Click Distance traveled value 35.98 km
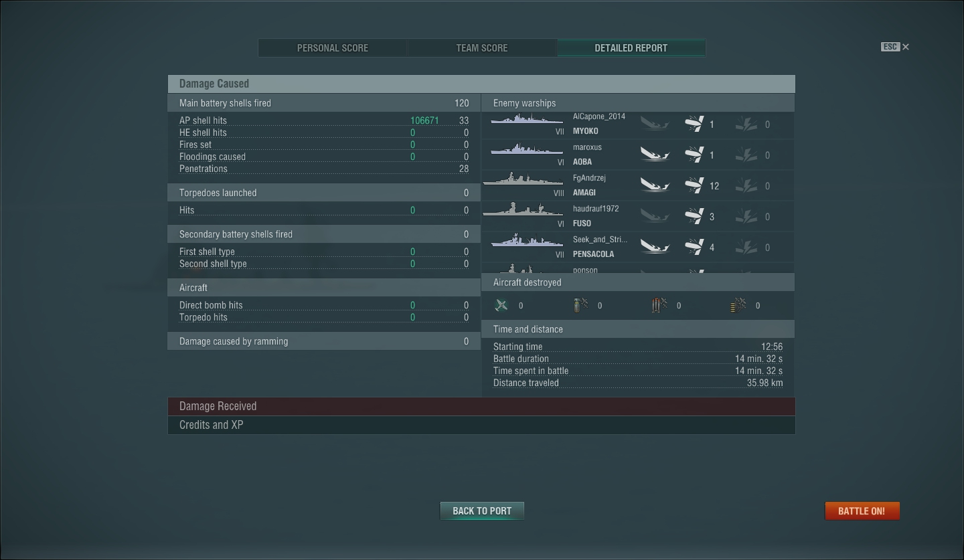964x560 pixels. (765, 383)
